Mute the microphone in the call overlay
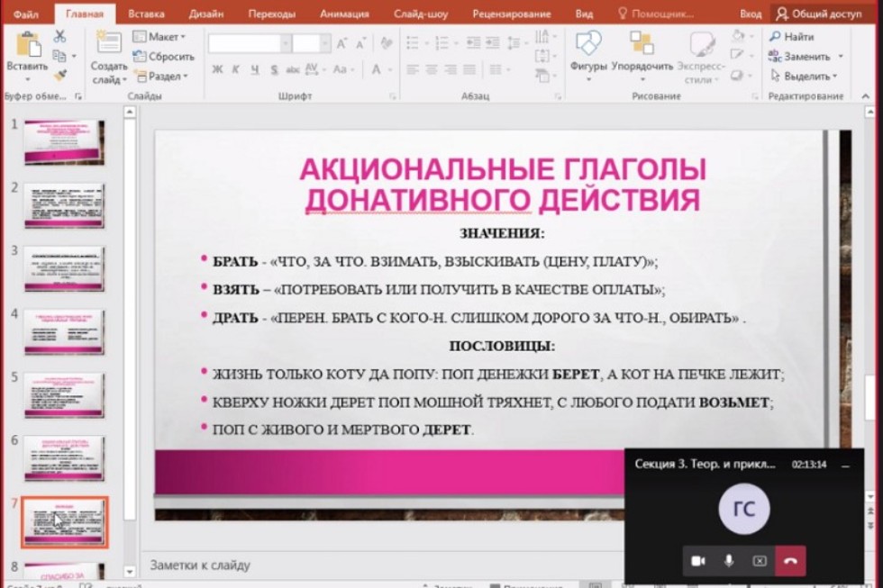This screenshot has width=883, height=588. (731, 559)
